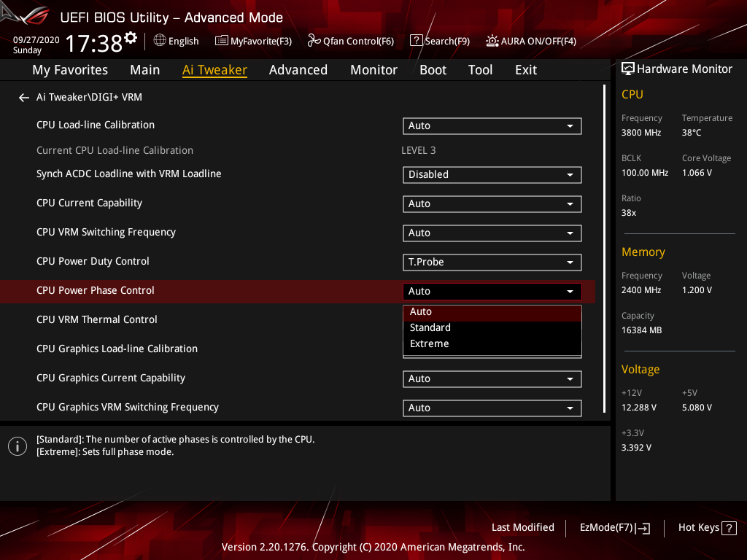This screenshot has width=747, height=560.
Task: Choose Standard from the open dropdown list
Action: coord(430,328)
